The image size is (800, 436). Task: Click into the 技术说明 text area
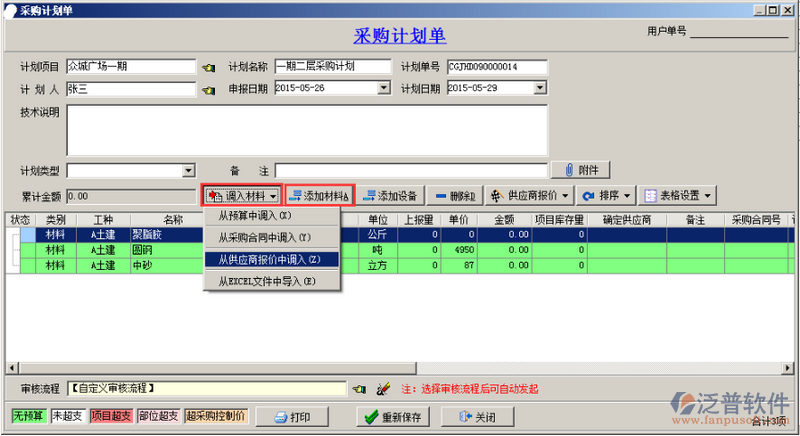(306, 130)
